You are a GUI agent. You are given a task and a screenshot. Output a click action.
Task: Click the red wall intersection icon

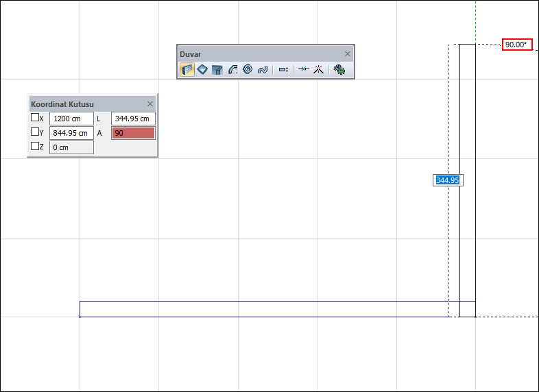coord(318,70)
